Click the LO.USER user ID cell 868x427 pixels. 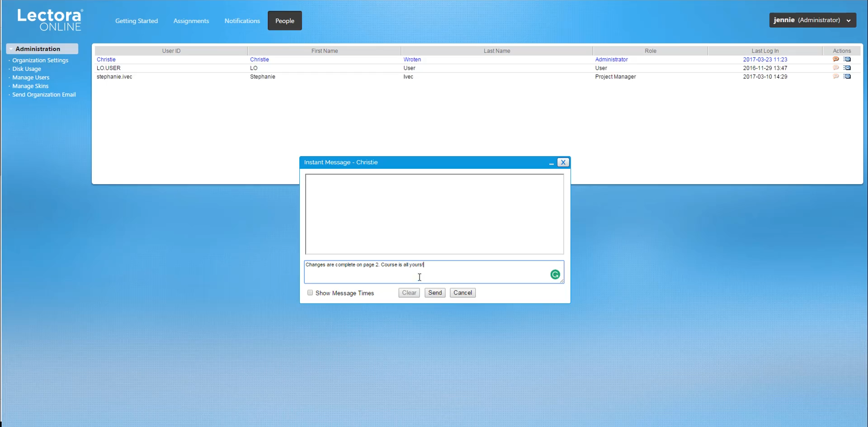coord(108,68)
